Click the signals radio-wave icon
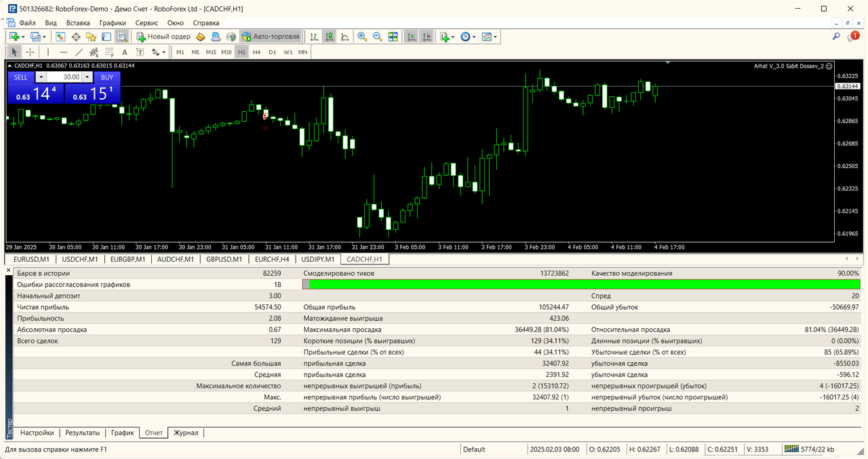This screenshot has height=459, width=868. [x=231, y=37]
